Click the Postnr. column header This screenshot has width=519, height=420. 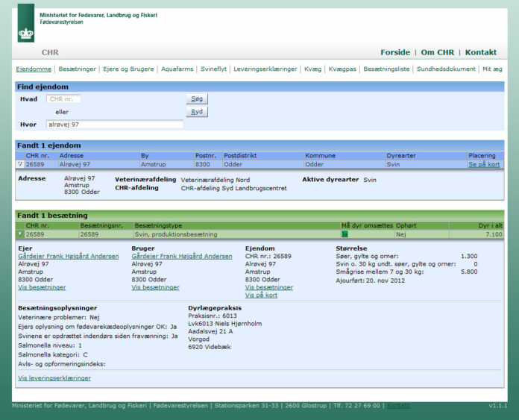click(206, 155)
